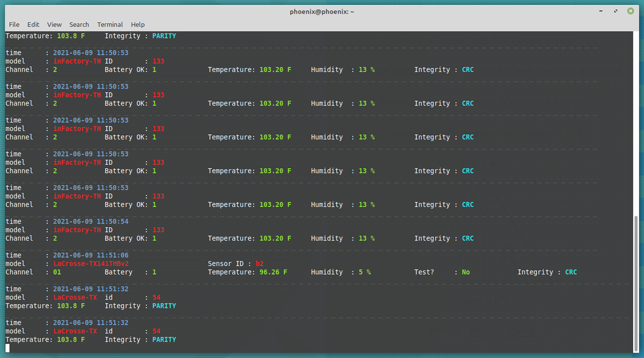Open the File menu
The image size is (644, 358).
click(14, 24)
